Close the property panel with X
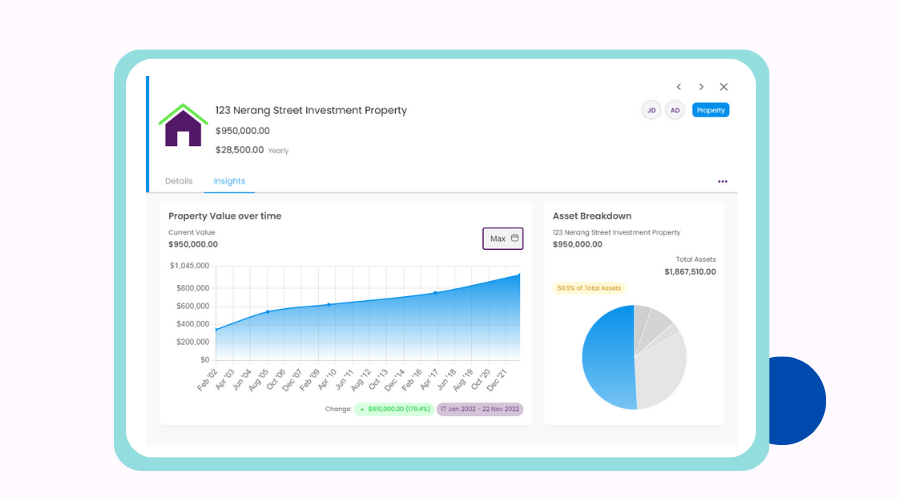Screen dimensions: 900x500 pos(724,87)
